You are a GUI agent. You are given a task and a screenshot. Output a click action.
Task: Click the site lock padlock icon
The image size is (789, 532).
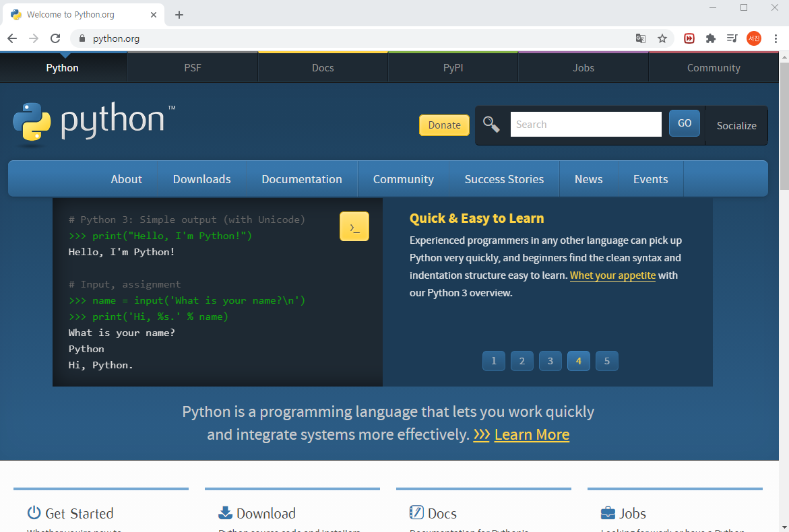click(x=82, y=38)
